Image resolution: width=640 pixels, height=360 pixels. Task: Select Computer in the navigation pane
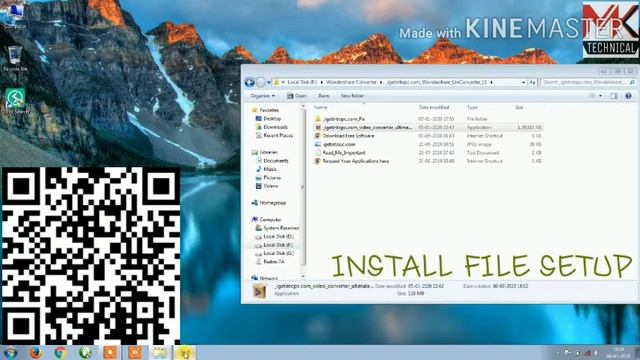(x=270, y=220)
